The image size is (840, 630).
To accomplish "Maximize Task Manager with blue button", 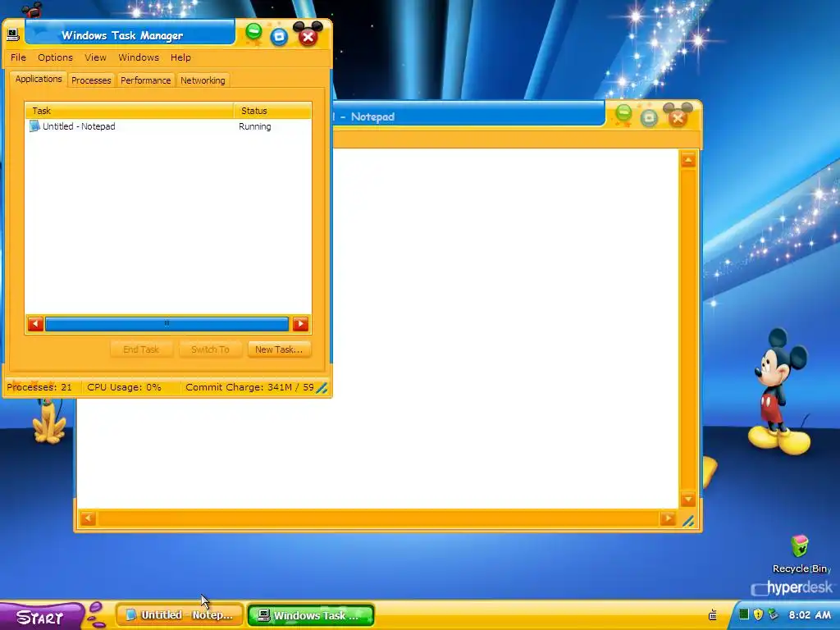I will (279, 36).
